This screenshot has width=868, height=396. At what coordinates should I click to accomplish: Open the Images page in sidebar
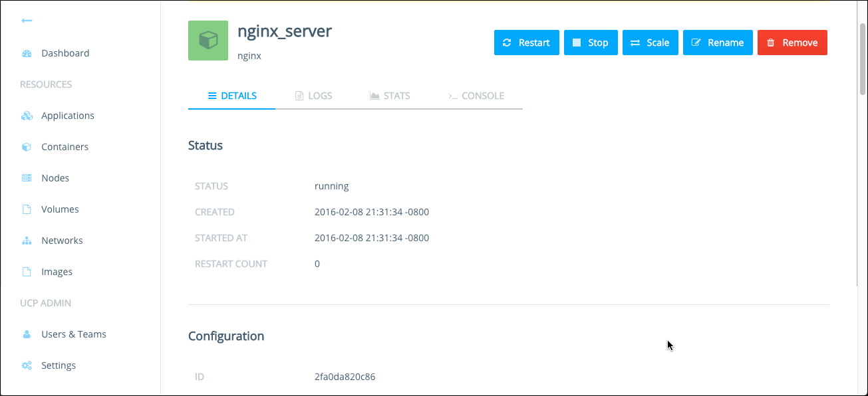coord(57,272)
